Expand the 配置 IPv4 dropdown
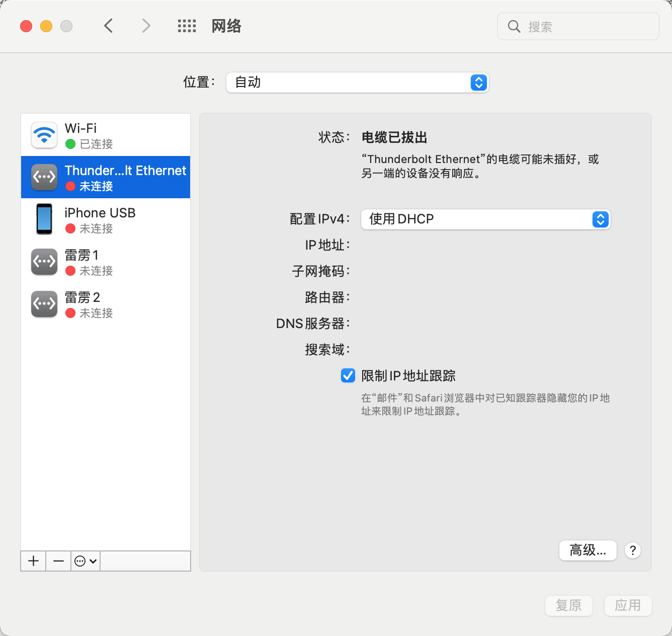The image size is (672, 636). coord(485,219)
